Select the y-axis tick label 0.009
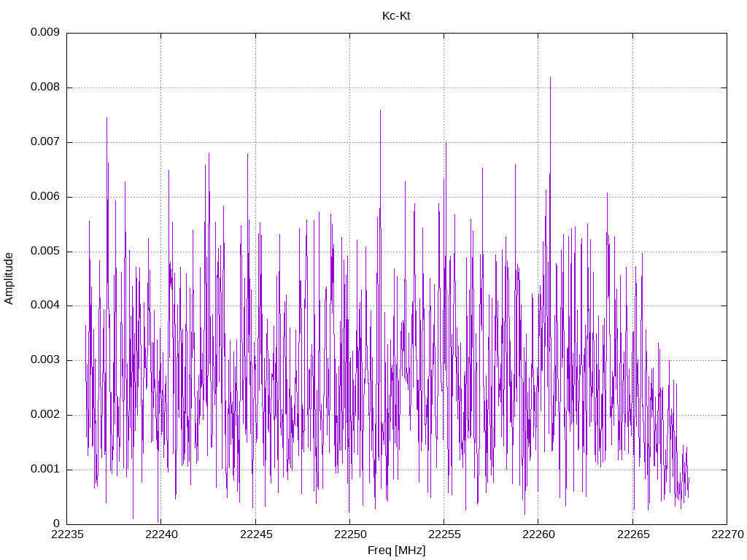 [x=45, y=32]
